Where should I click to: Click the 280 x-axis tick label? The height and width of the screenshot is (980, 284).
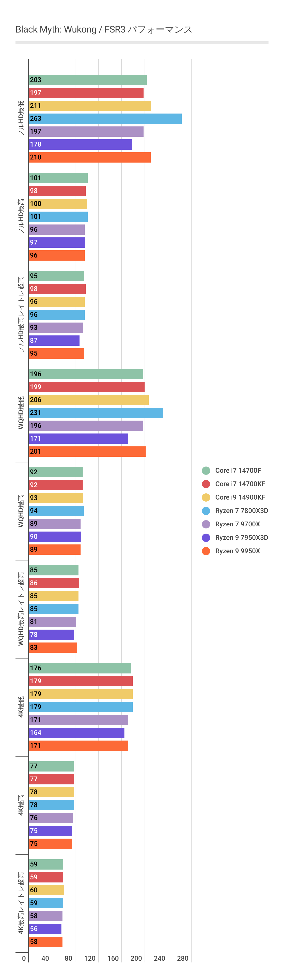coord(183,958)
